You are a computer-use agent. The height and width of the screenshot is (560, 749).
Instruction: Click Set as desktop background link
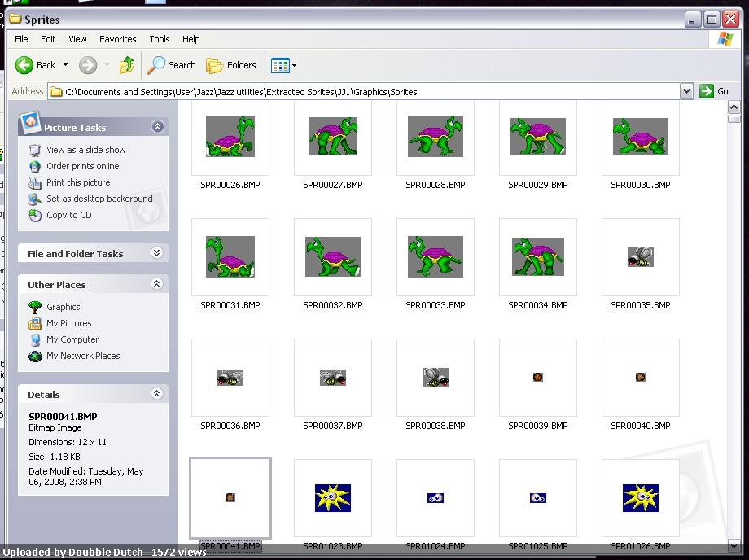(99, 199)
